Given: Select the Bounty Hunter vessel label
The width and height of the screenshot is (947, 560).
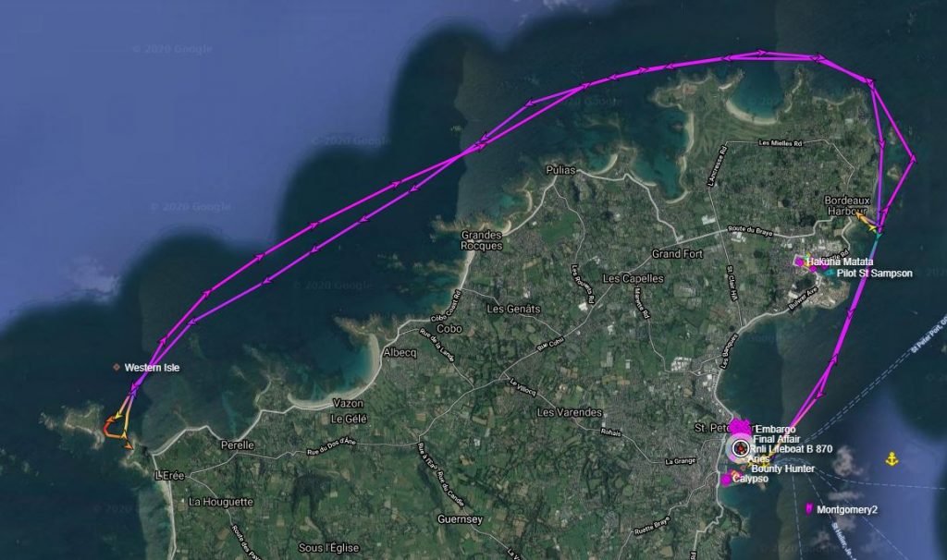Looking at the screenshot, I should coord(782,469).
